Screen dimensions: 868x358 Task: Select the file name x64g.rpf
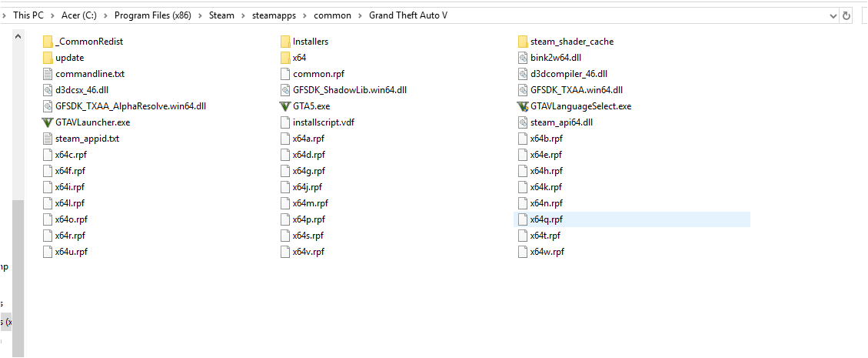[309, 171]
